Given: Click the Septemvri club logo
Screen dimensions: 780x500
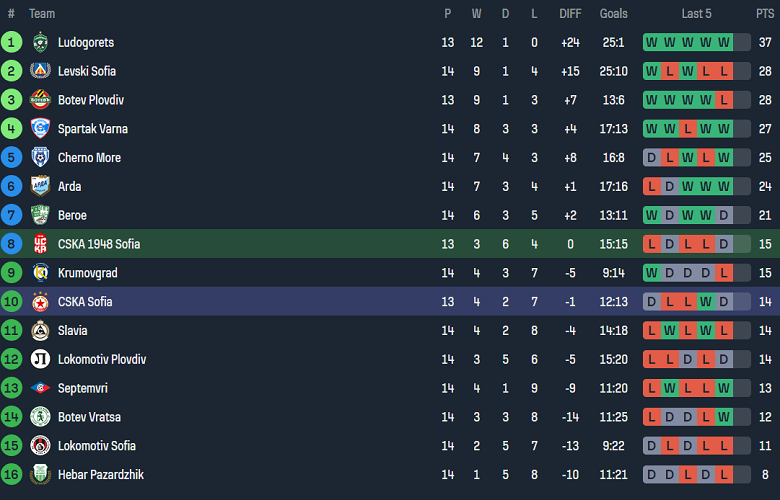Looking at the screenshot, I should (x=40, y=388).
